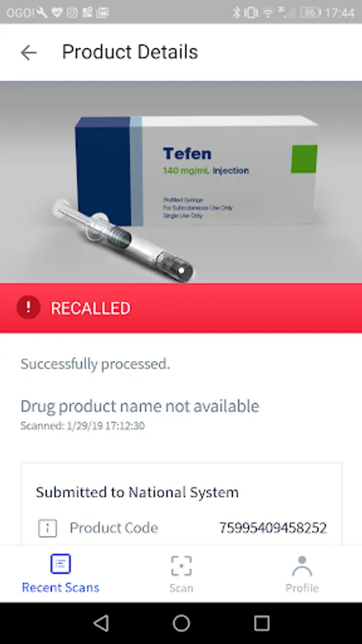Tap the back arrow in header
This screenshot has width=362, height=644.
pyautogui.click(x=29, y=52)
